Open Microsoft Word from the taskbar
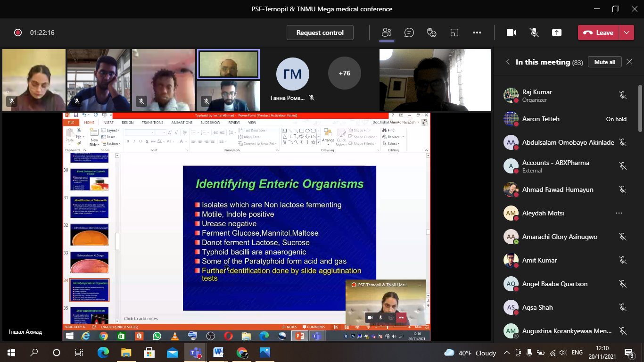This screenshot has height=362, width=644. [218, 353]
